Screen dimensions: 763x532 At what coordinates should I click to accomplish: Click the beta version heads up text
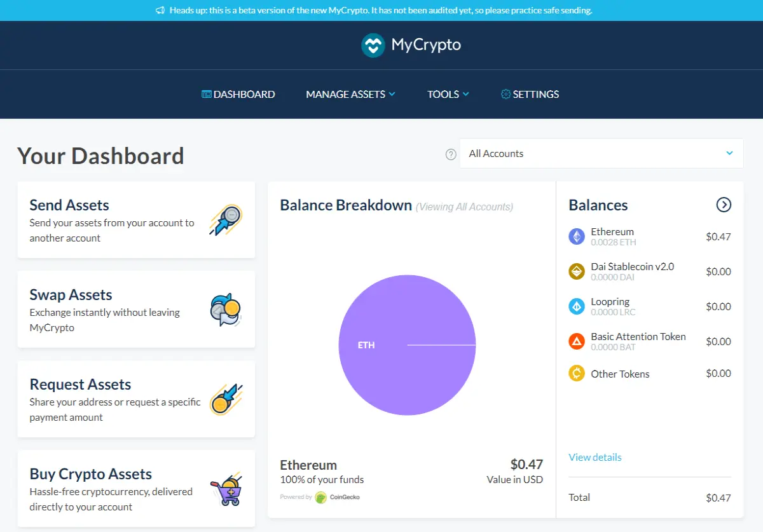point(380,11)
